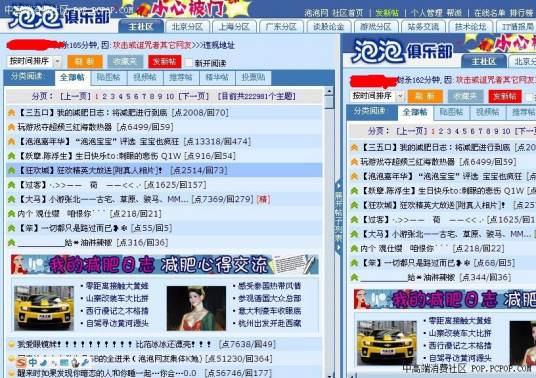Open the 游戏分区 tab

tap(375, 27)
